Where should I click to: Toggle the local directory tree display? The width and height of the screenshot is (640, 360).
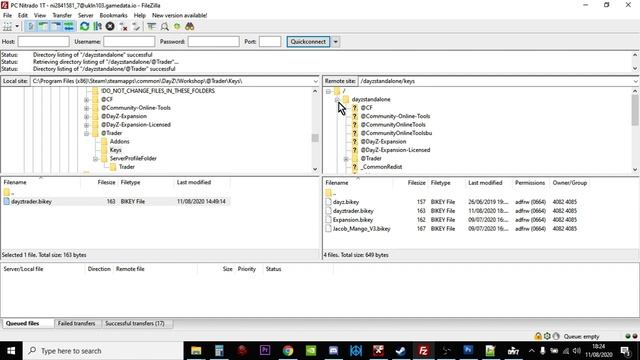point(43,27)
